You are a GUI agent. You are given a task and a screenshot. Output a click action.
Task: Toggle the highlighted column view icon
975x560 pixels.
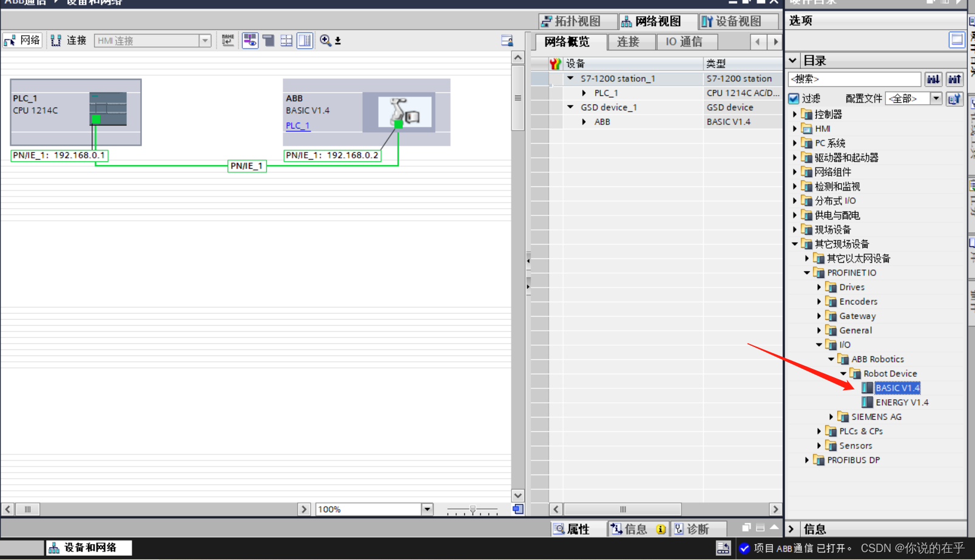tap(305, 41)
